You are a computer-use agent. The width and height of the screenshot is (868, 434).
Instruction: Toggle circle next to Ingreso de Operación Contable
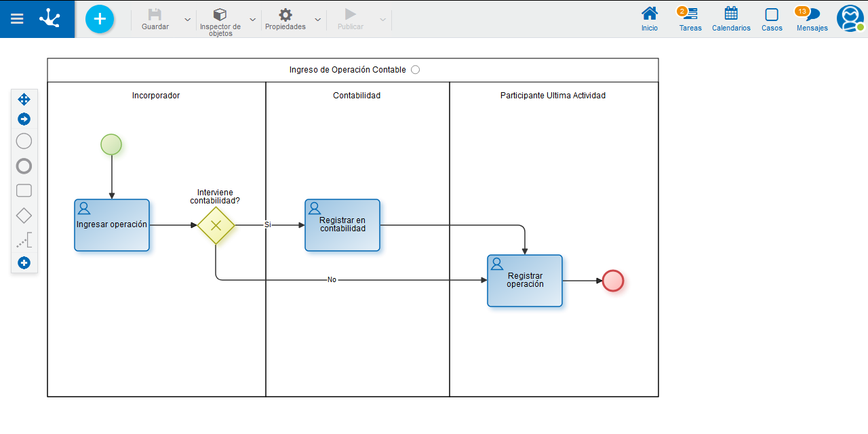point(416,70)
